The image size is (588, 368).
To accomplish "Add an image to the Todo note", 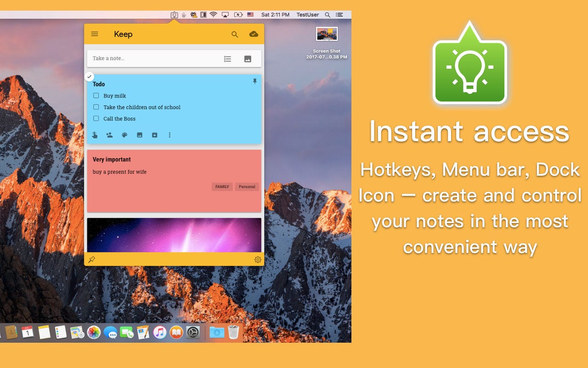I will pyautogui.click(x=140, y=135).
